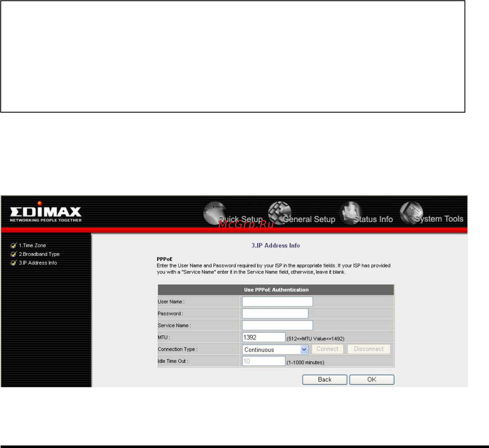Click the MTU label
This screenshot has width=489, height=448.
pos(164,337)
